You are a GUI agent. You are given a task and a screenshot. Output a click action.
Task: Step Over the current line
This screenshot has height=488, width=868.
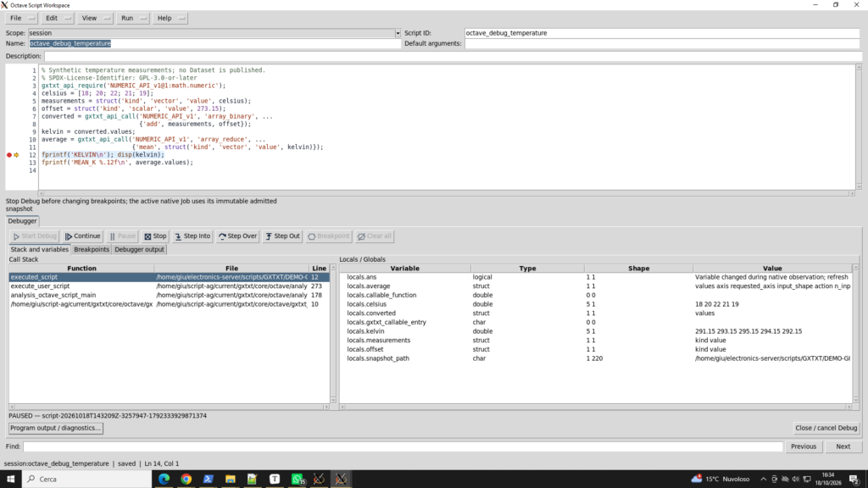point(237,236)
